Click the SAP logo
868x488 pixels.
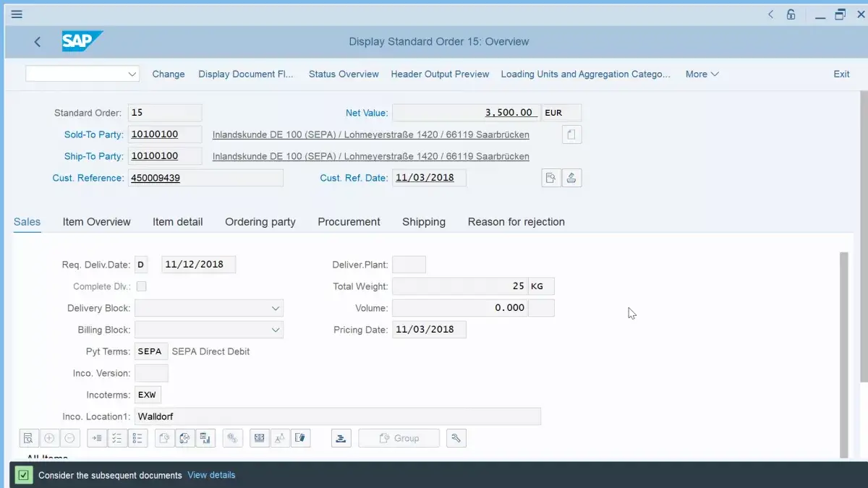(x=82, y=41)
